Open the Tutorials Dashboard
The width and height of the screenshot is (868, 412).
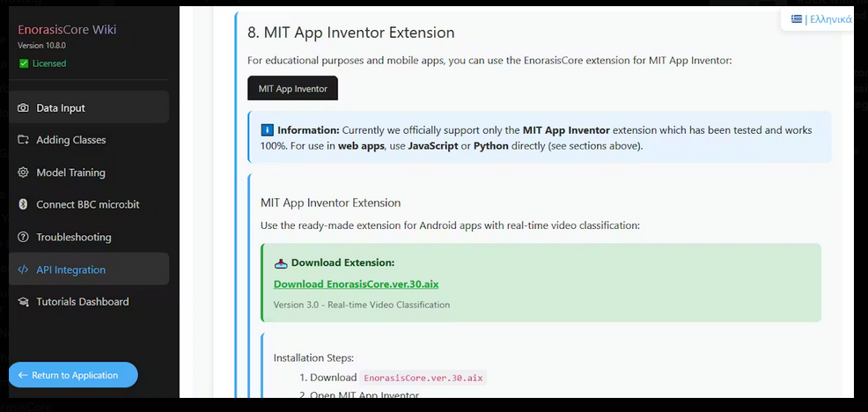(89, 302)
